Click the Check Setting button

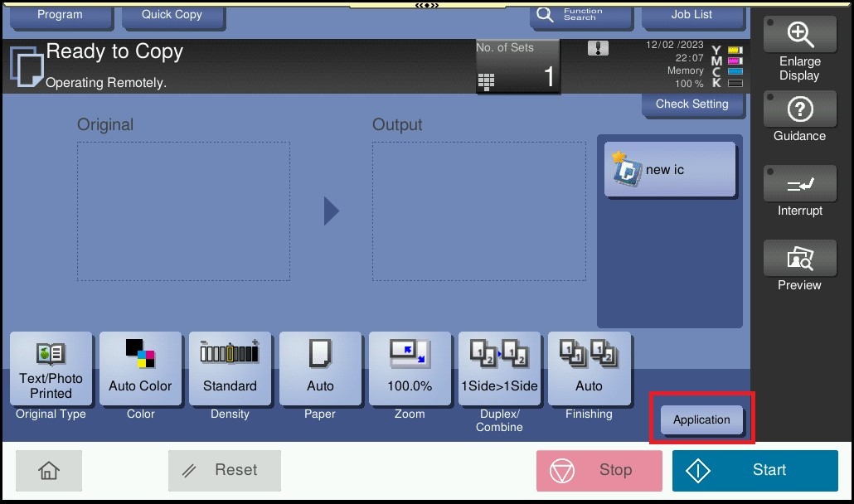[691, 104]
